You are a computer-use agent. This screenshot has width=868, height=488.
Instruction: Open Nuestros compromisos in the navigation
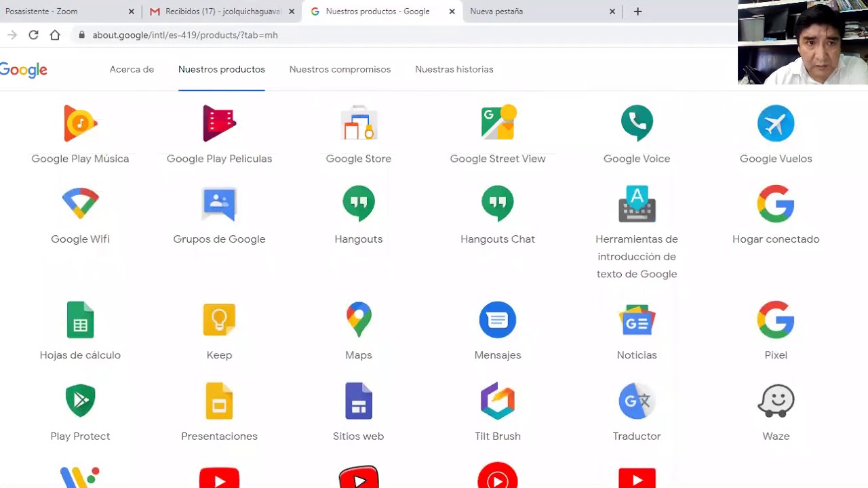click(x=340, y=69)
